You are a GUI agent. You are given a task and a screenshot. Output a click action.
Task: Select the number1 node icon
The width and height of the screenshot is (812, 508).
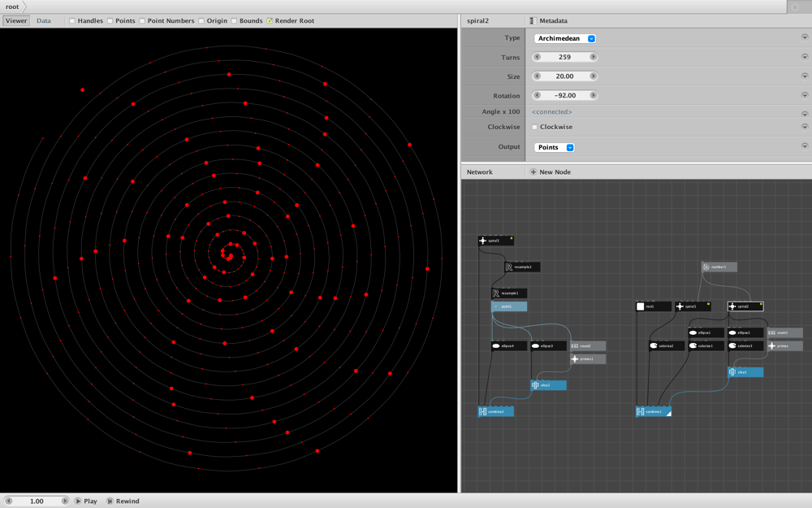[x=706, y=267]
